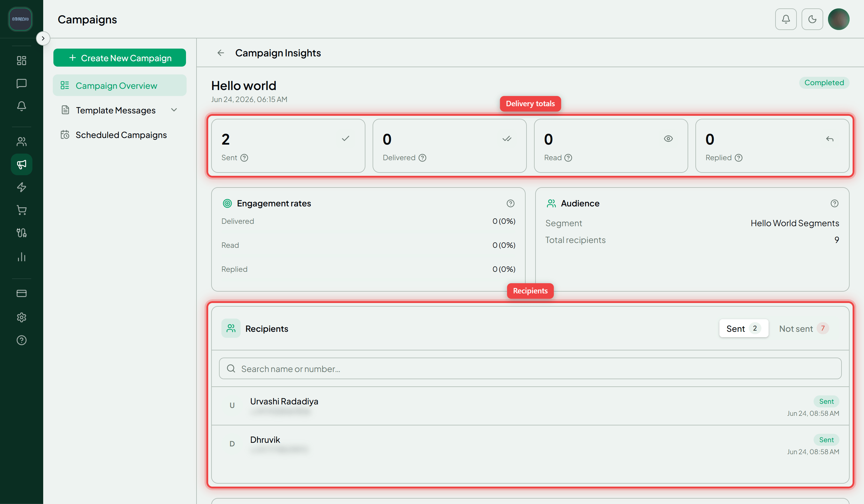Click the Campaign Overview list icon

click(x=65, y=85)
